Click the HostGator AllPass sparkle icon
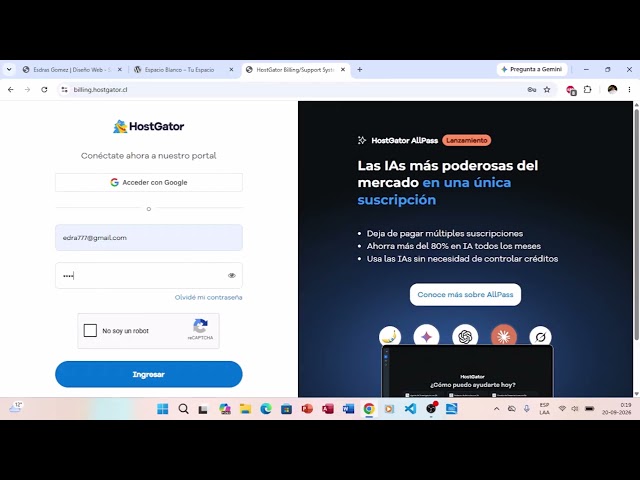The image size is (640, 480). pos(362,140)
